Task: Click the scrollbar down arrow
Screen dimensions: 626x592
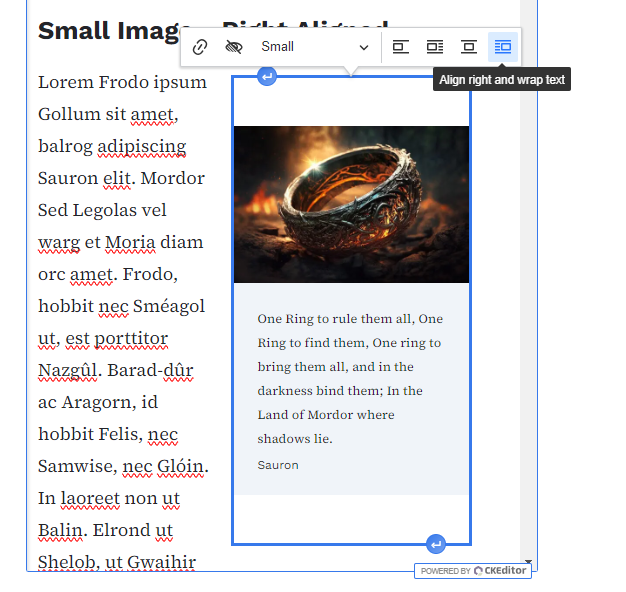Action: click(528, 563)
